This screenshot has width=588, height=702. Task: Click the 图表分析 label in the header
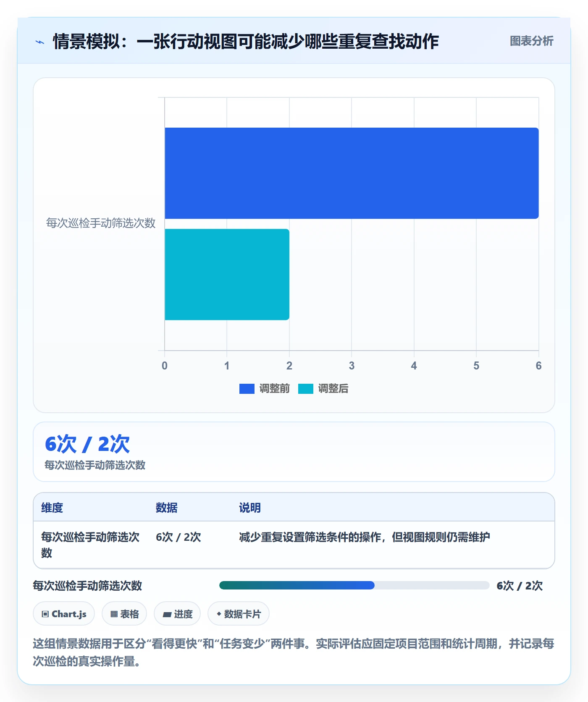[531, 41]
